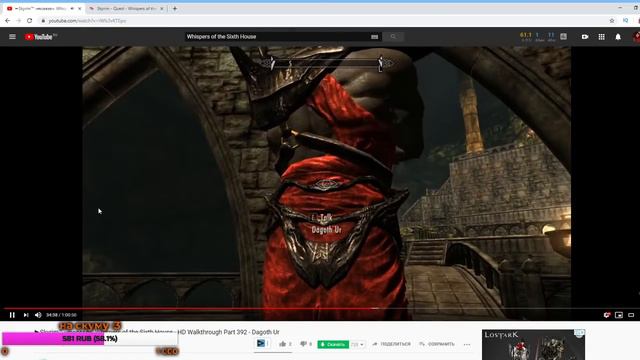Open the YouTube guide hamburger menu
The width and height of the screenshot is (640, 360).
[13, 37]
